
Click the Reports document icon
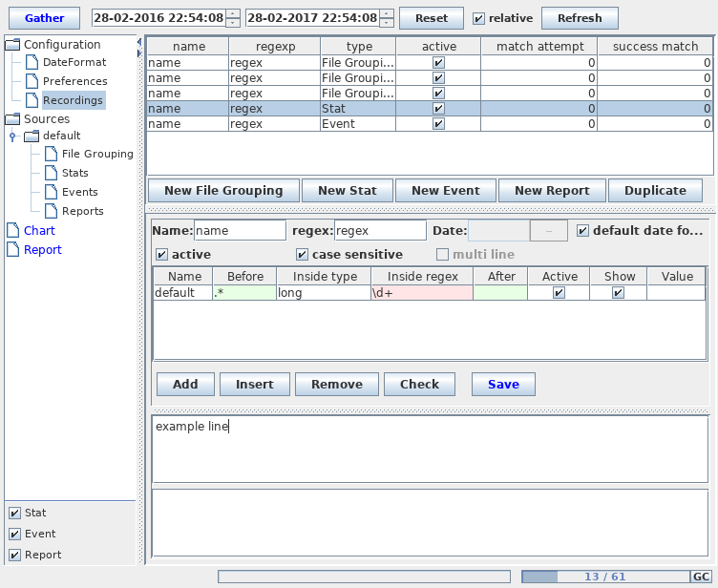[x=52, y=211]
